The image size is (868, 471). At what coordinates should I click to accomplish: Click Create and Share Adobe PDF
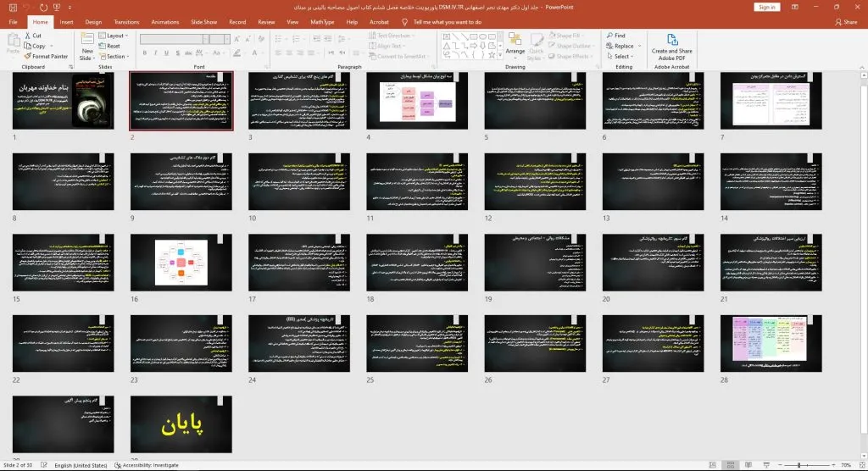[671, 46]
